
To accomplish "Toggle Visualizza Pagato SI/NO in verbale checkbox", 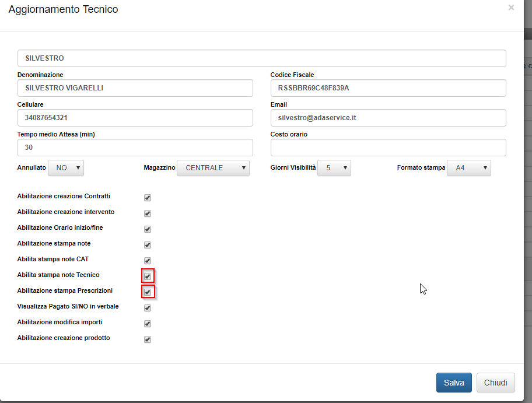I will [x=148, y=308].
